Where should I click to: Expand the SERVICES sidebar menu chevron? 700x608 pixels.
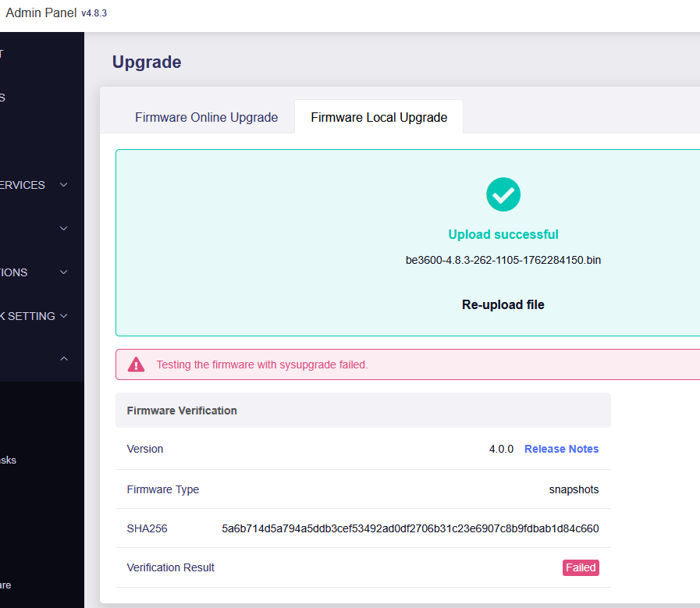(x=64, y=185)
